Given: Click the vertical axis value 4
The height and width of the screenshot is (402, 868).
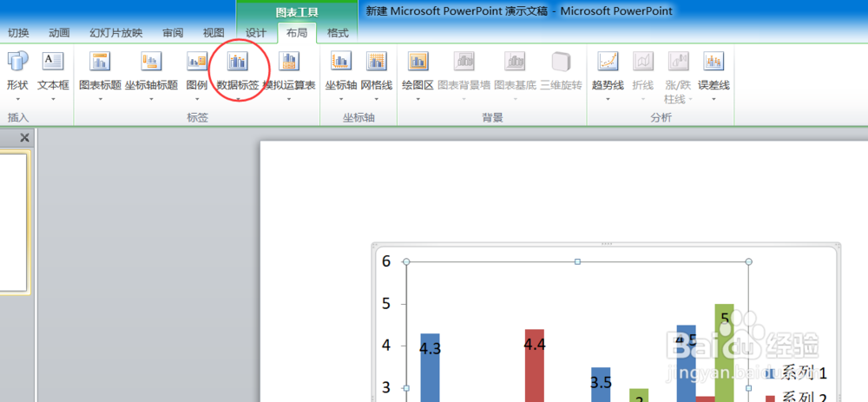Looking at the screenshot, I should [x=387, y=346].
